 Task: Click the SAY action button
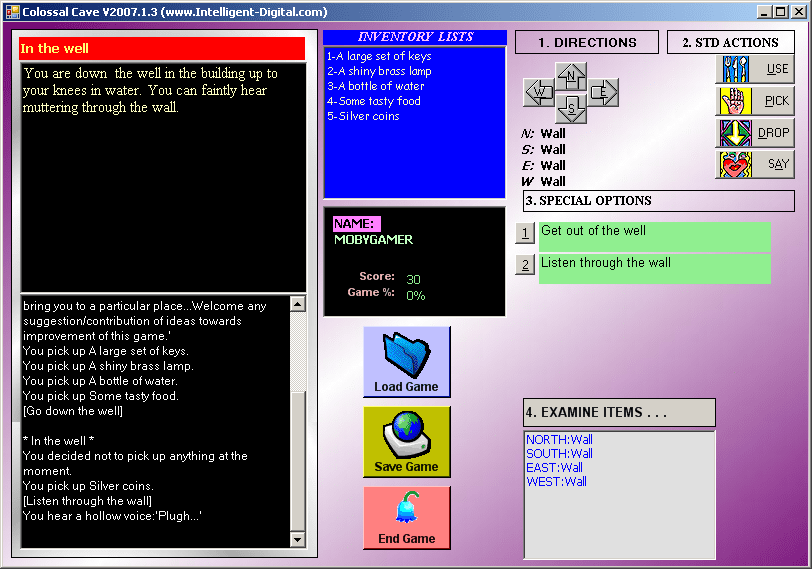755,164
